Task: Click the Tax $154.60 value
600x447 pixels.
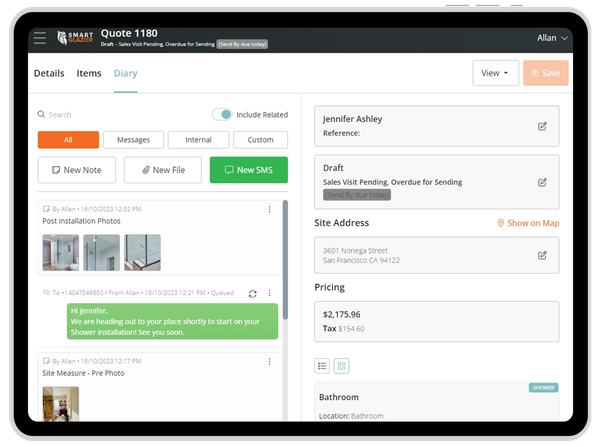Action: point(343,328)
